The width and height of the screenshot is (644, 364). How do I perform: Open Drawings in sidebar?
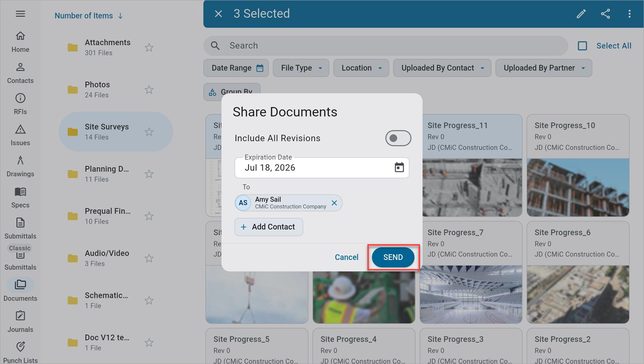point(20,167)
